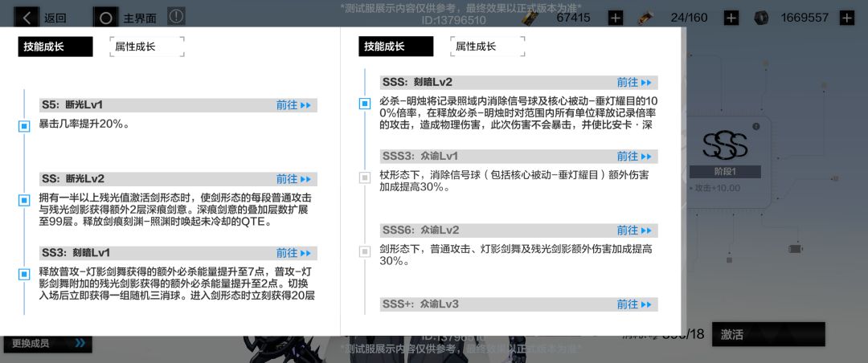
Task: Click the SS: 断光Lv2 header text
Action: (73, 179)
